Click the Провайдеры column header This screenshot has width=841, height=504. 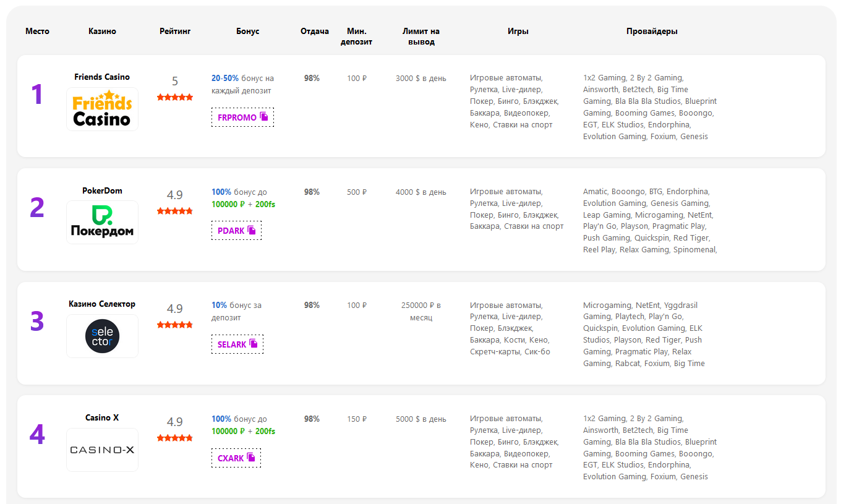tap(652, 31)
